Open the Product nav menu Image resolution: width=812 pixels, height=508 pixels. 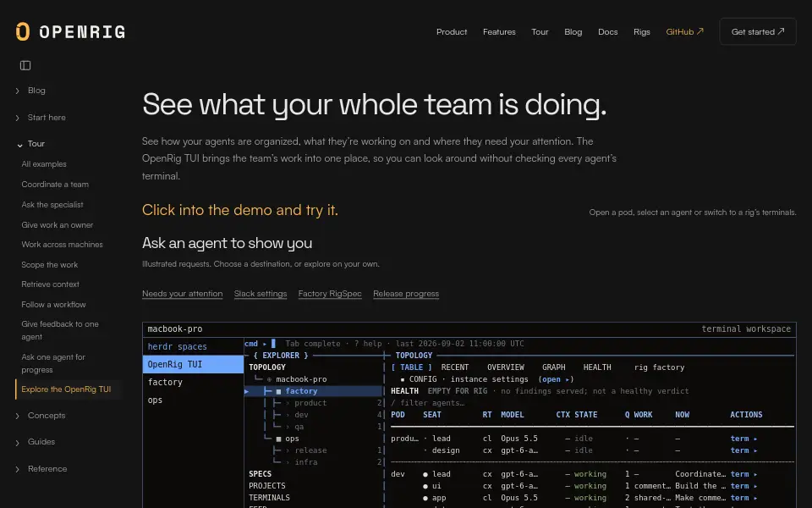click(x=452, y=31)
